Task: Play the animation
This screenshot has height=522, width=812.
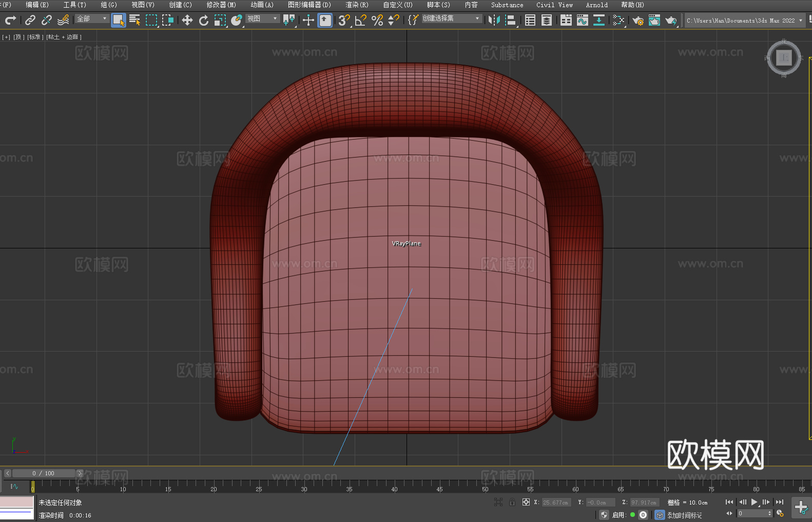Action: pos(754,502)
